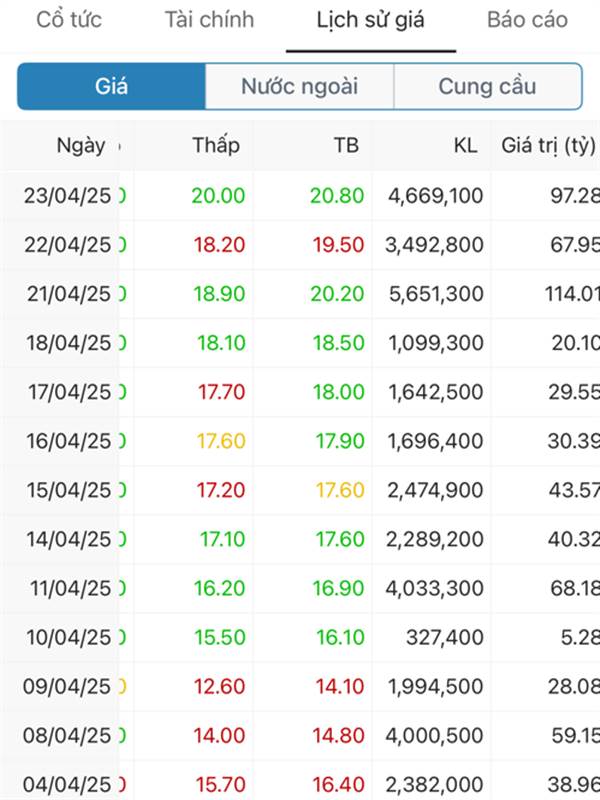Click average price 16.90
The width and height of the screenshot is (600, 800).
point(338,588)
